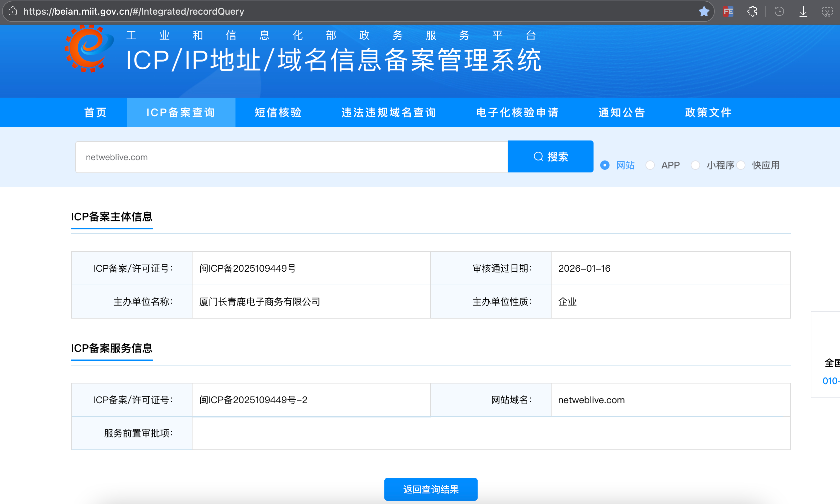Screen dimensions: 840x504
Task: Click the screenshot capture icon in toolbar
Action: (x=827, y=12)
